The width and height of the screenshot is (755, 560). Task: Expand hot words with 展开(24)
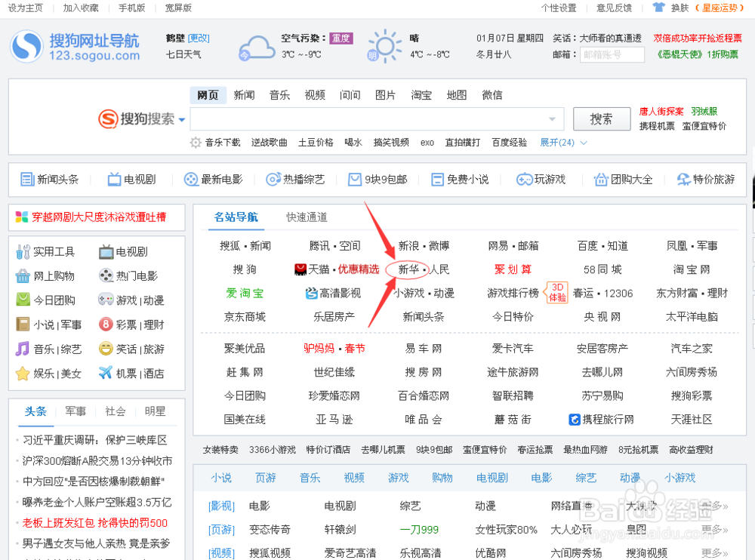point(563,143)
